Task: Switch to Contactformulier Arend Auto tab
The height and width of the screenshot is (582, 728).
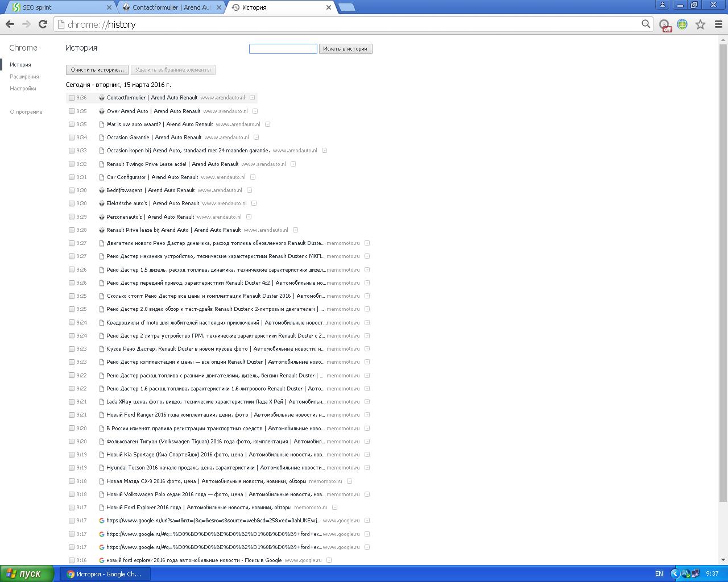Action: [171, 7]
